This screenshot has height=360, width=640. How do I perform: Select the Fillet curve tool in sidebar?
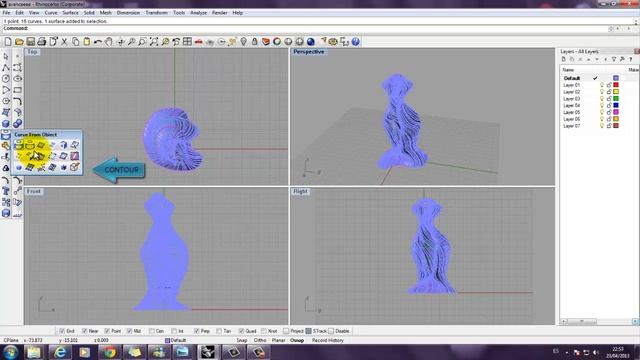tap(17, 101)
